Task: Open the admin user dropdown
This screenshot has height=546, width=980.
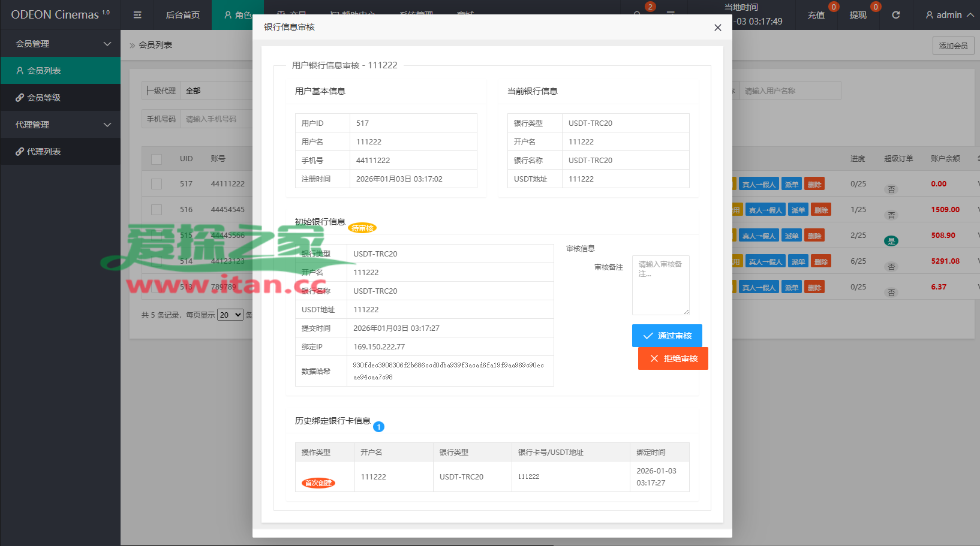Action: 949,15
